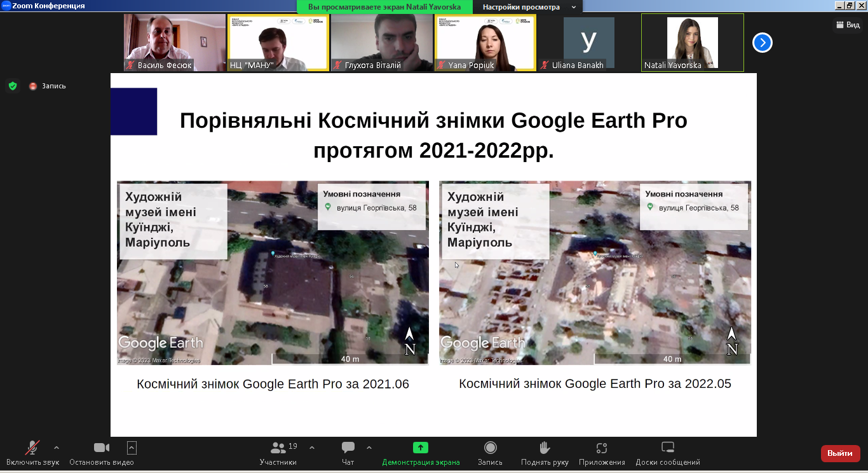Open the Participants panel icon
868x473 pixels.
pos(278,448)
